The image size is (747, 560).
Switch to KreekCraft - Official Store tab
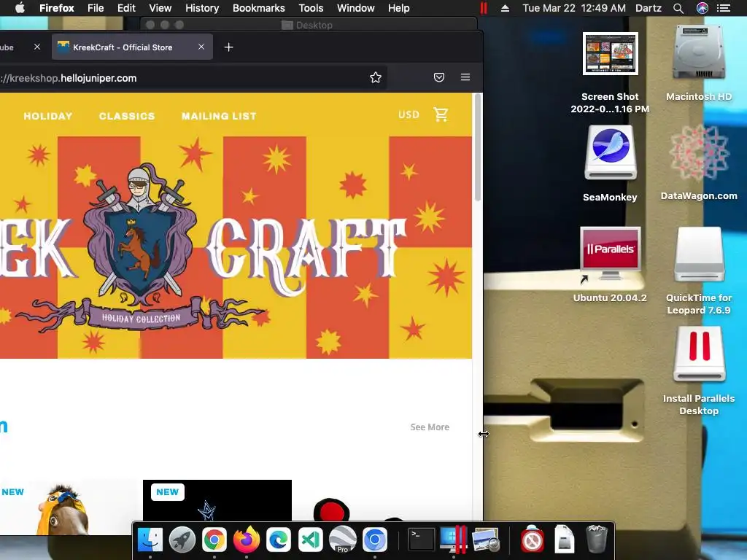132,47
